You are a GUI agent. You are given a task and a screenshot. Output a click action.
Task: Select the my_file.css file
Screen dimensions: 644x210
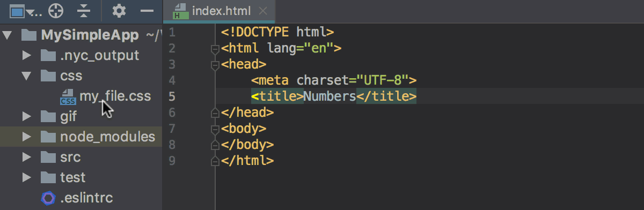pos(115,96)
